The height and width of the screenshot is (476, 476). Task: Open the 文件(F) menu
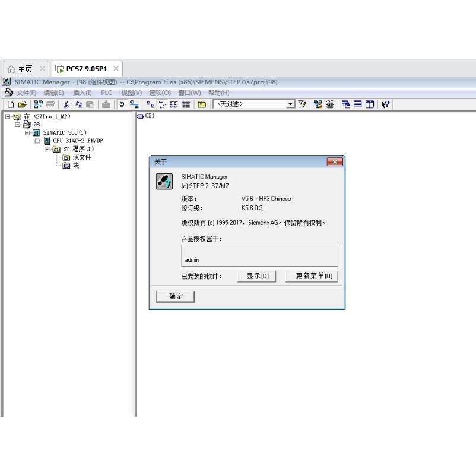[x=26, y=93]
